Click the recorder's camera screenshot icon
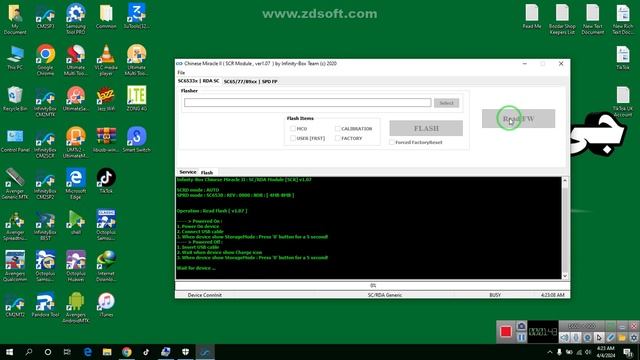 521,327
